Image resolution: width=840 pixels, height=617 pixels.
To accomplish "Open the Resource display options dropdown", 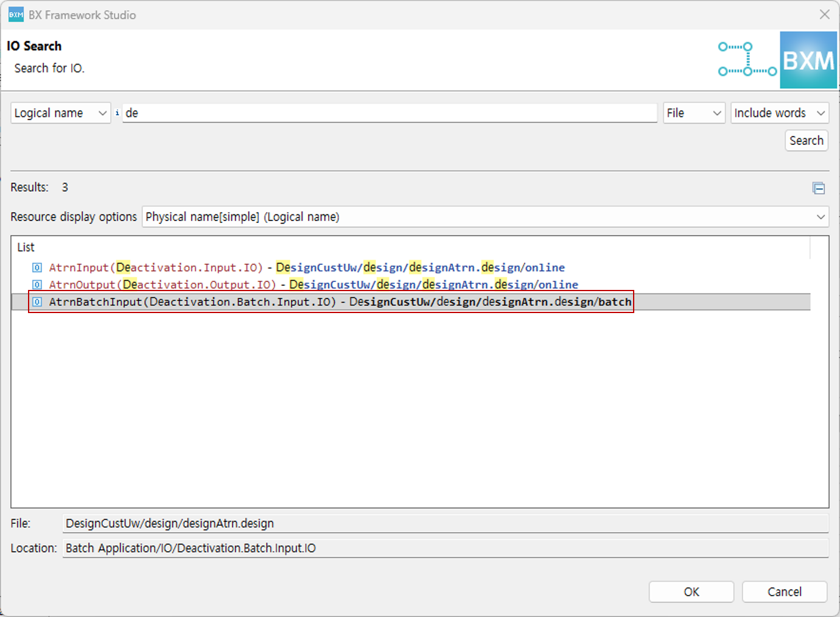I will pos(485,217).
